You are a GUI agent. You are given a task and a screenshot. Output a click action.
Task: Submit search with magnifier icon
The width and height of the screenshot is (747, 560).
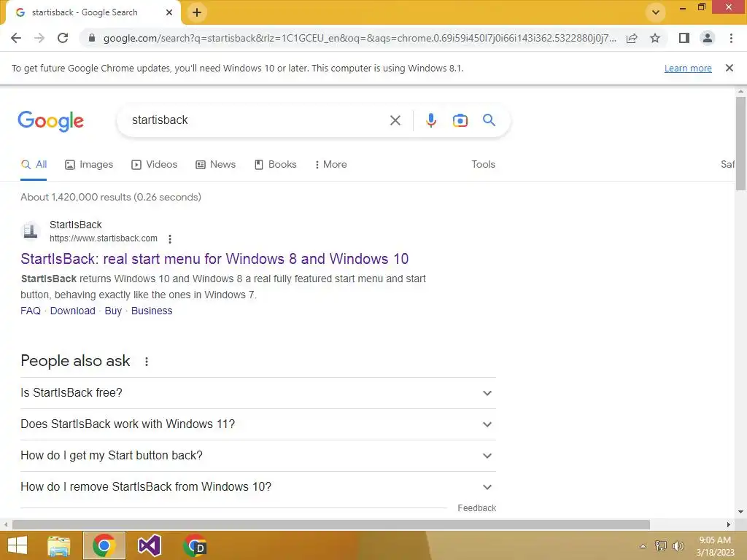489,120
